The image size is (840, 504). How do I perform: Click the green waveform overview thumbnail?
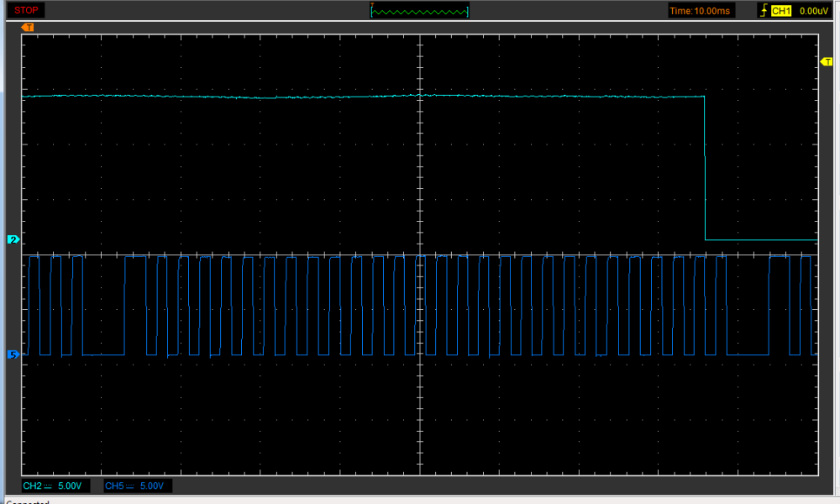click(x=420, y=11)
